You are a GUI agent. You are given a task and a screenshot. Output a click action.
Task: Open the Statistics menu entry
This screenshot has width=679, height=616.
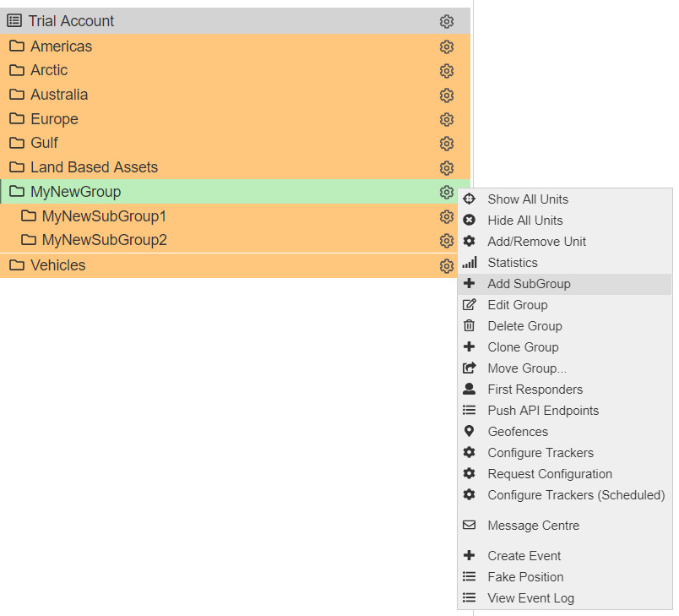click(565, 263)
